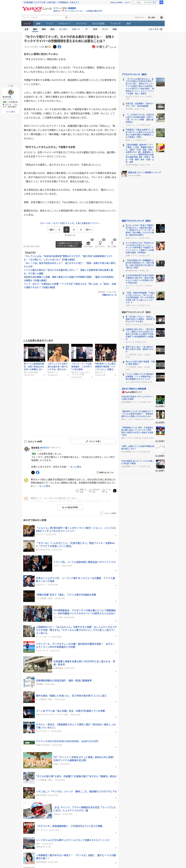Switch to the エンタメ category tab
Viewport: 186px width, 868px height.
click(63, 29)
